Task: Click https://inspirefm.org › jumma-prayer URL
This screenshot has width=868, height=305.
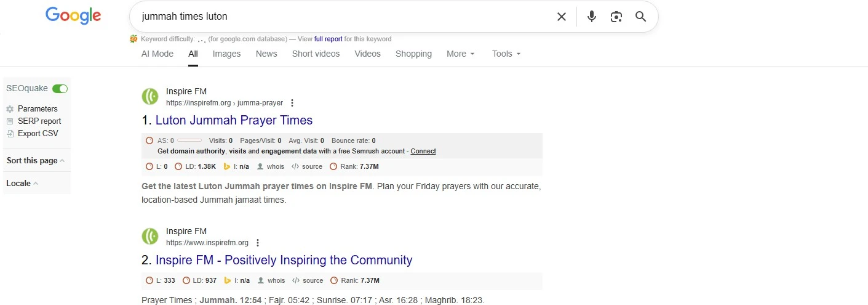Action: click(x=225, y=103)
